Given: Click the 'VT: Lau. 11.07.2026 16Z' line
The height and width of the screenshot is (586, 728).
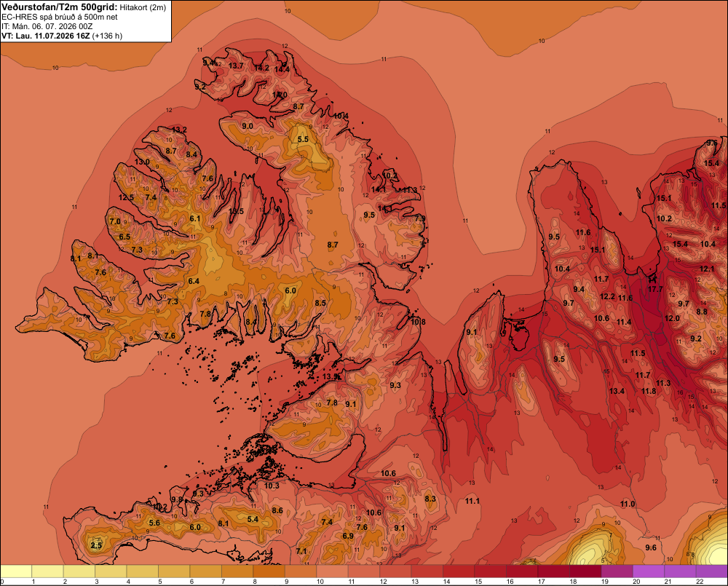Looking at the screenshot, I should [x=45, y=36].
